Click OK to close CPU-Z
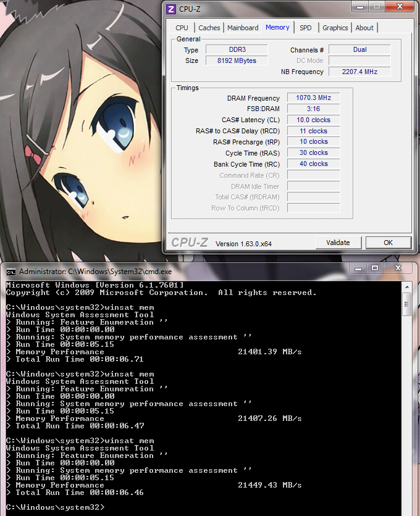 pyautogui.click(x=388, y=243)
